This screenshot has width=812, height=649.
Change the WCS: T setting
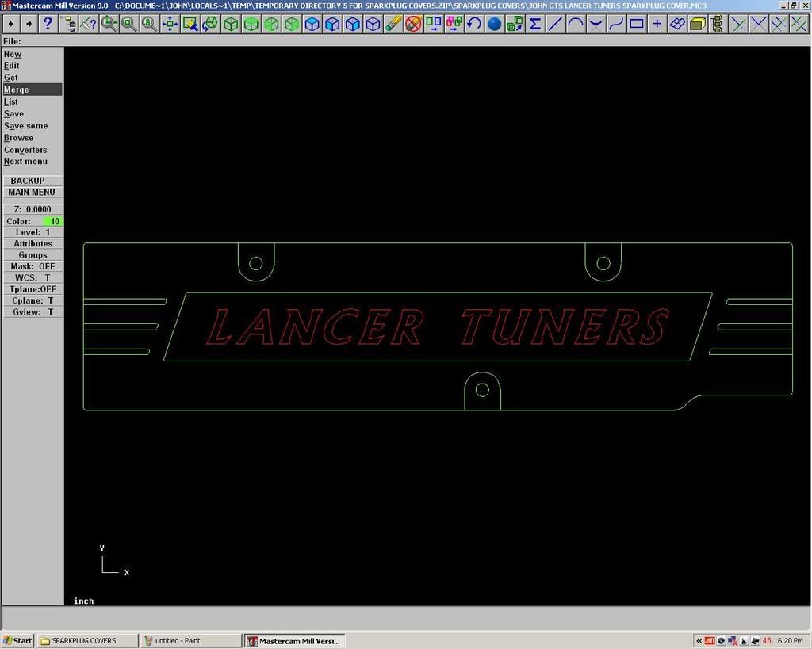(33, 278)
